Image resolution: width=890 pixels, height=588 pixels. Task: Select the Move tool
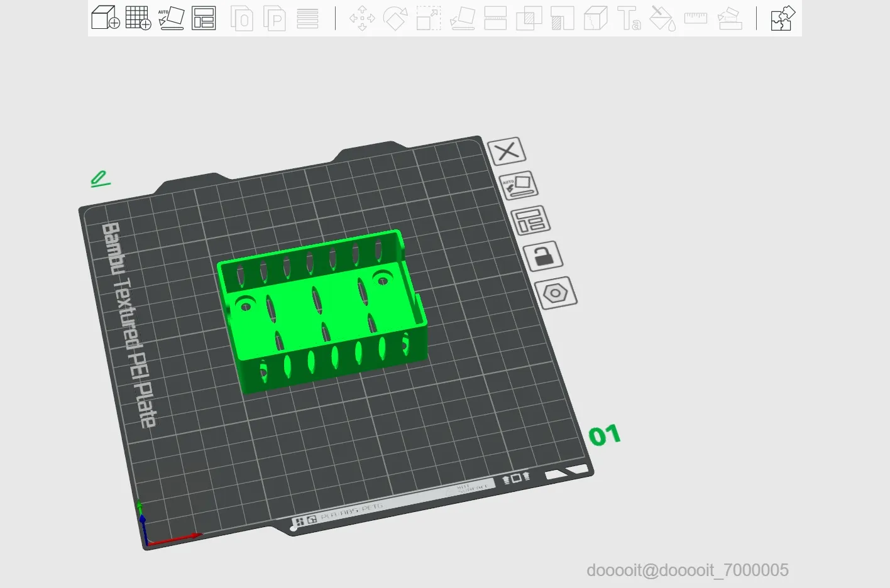(362, 18)
